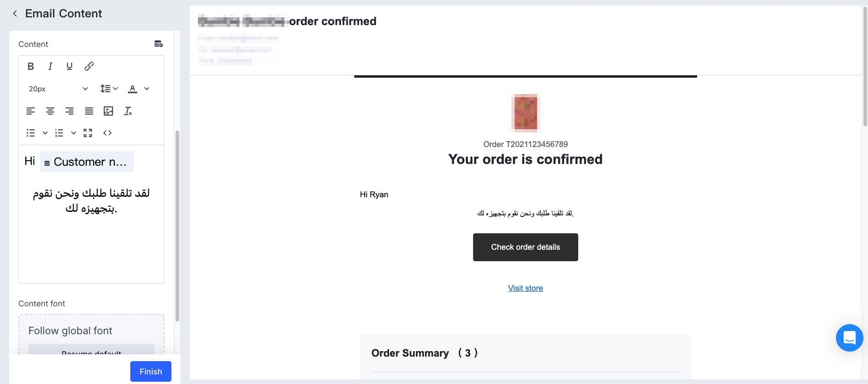Viewport: 868px width, 384px height.
Task: Insert a data variable into Content
Action: pos(159,44)
